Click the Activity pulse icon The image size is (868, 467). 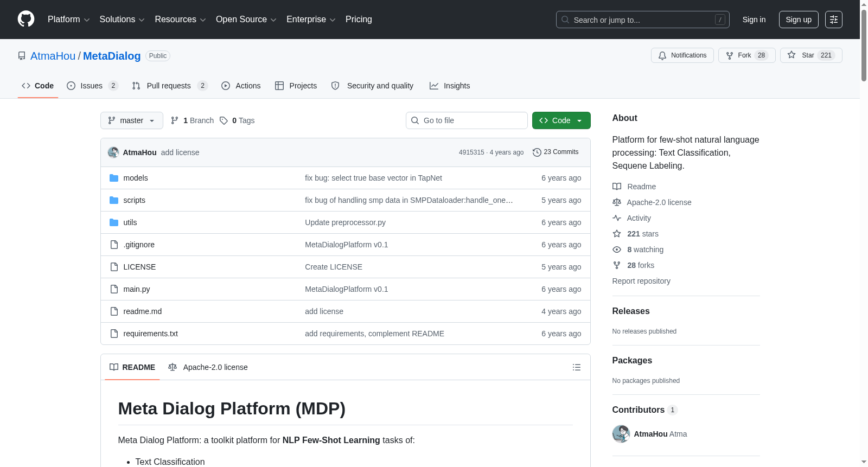[x=617, y=218]
